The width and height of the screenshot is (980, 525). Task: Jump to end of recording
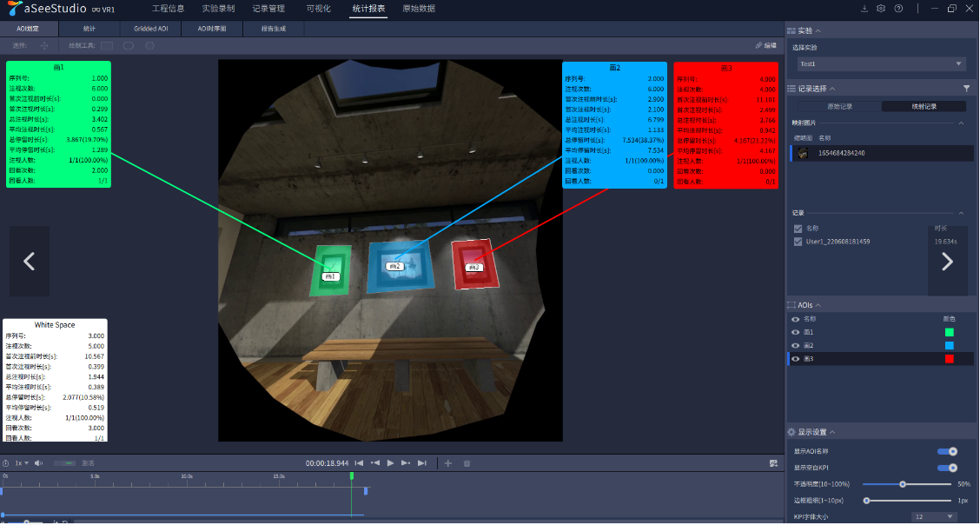tap(422, 463)
